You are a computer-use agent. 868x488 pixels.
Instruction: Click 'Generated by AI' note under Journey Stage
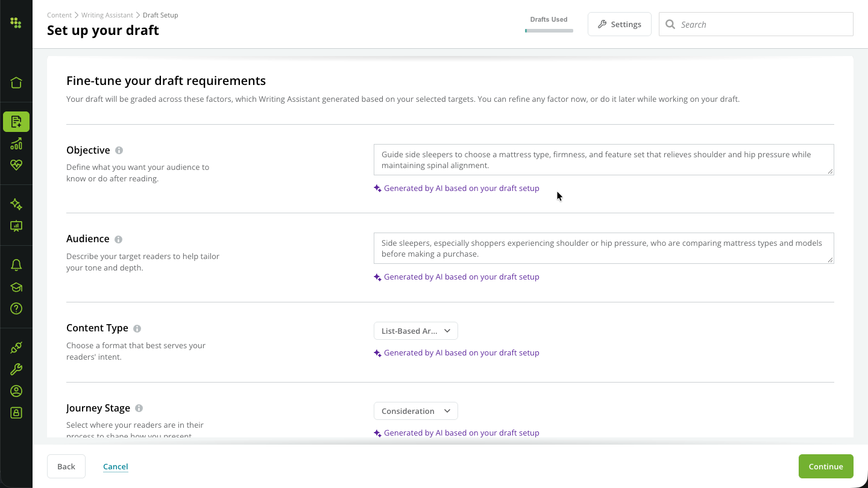point(456,433)
